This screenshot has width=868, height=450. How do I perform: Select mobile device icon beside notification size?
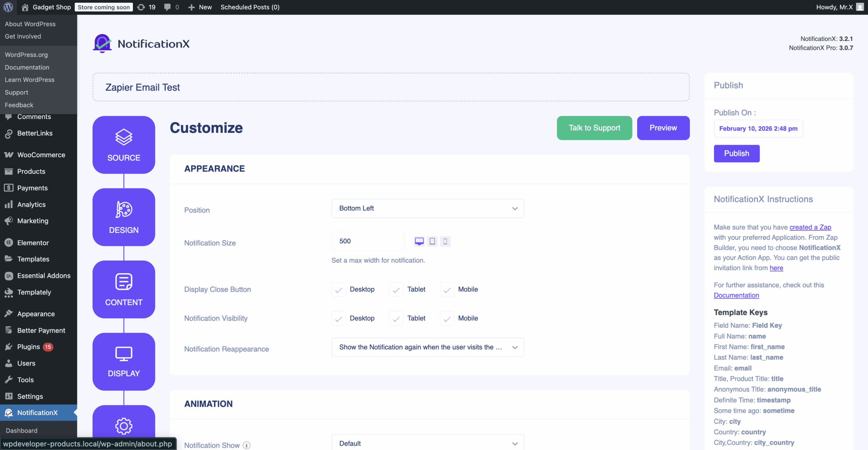click(x=445, y=241)
